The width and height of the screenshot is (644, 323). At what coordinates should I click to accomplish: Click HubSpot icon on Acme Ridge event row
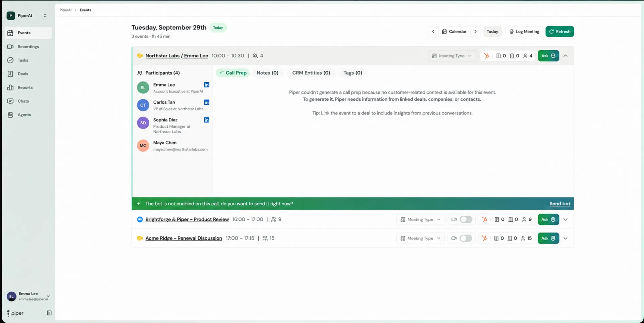484,238
